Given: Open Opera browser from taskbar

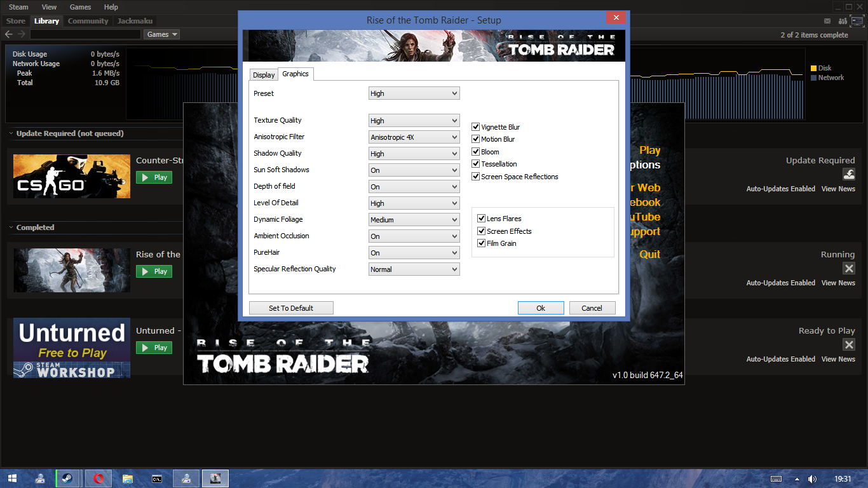Looking at the screenshot, I should coord(98,478).
